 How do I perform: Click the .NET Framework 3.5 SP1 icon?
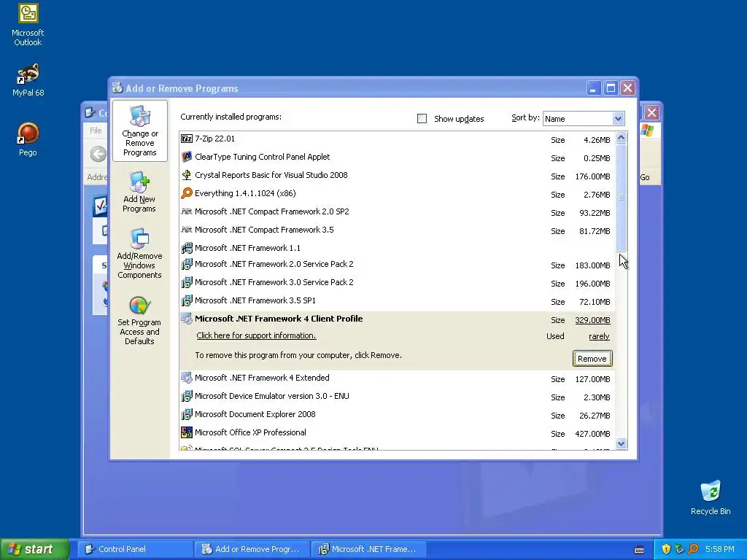pyautogui.click(x=187, y=300)
